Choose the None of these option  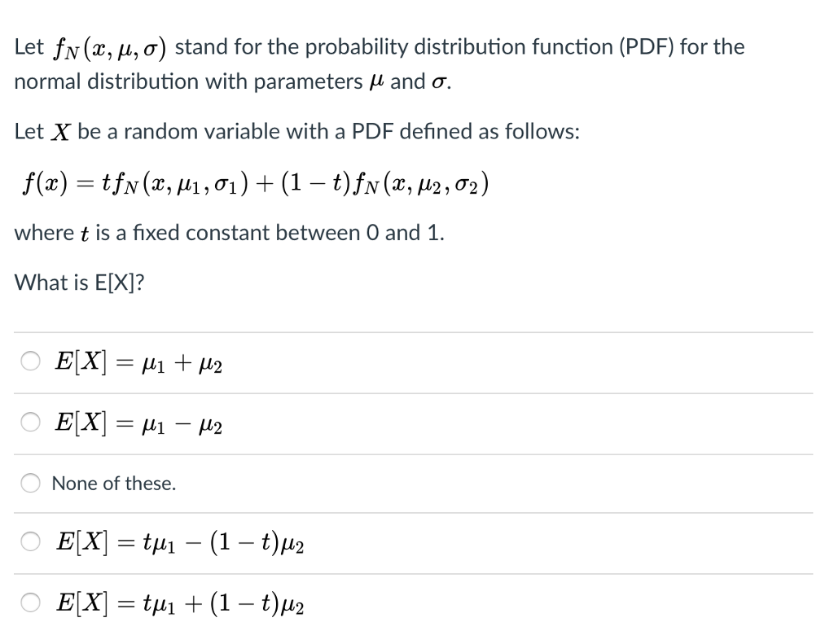click(30, 483)
